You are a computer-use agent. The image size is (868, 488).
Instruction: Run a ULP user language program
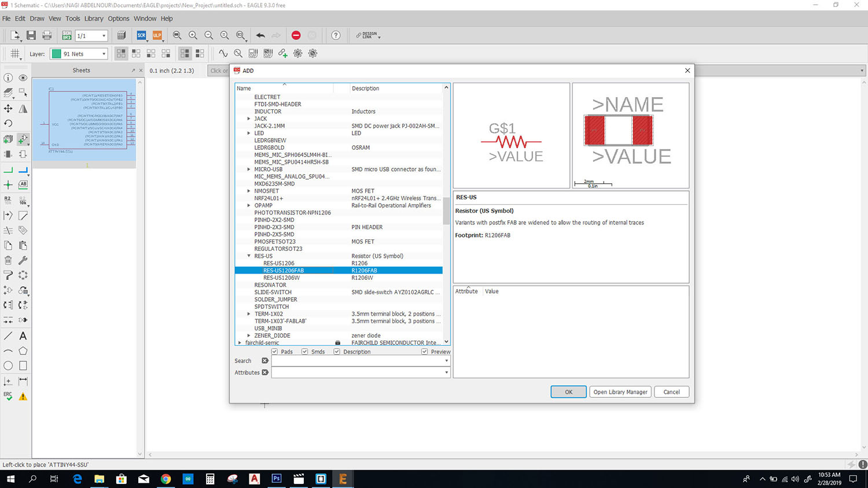click(x=157, y=35)
